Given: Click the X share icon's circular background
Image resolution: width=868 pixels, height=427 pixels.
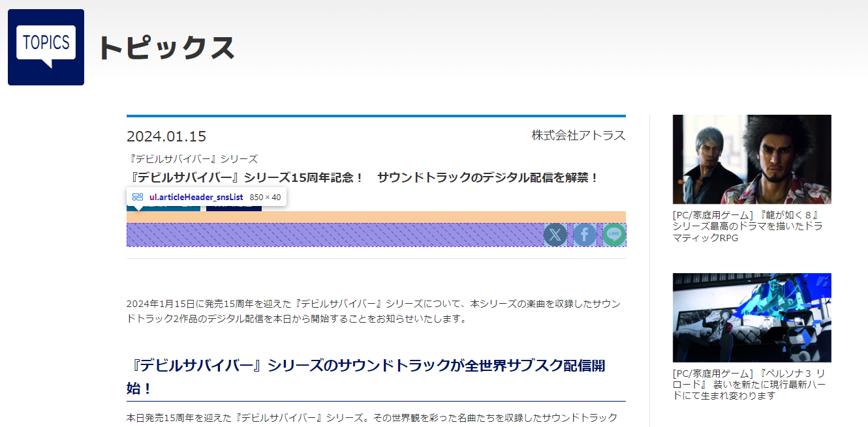Looking at the screenshot, I should (555, 235).
